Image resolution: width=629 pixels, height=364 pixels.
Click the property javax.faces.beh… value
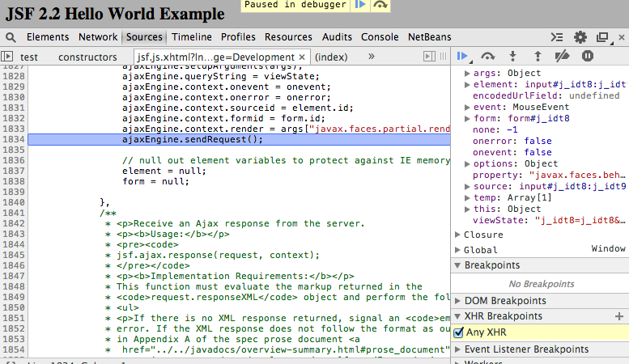577,176
